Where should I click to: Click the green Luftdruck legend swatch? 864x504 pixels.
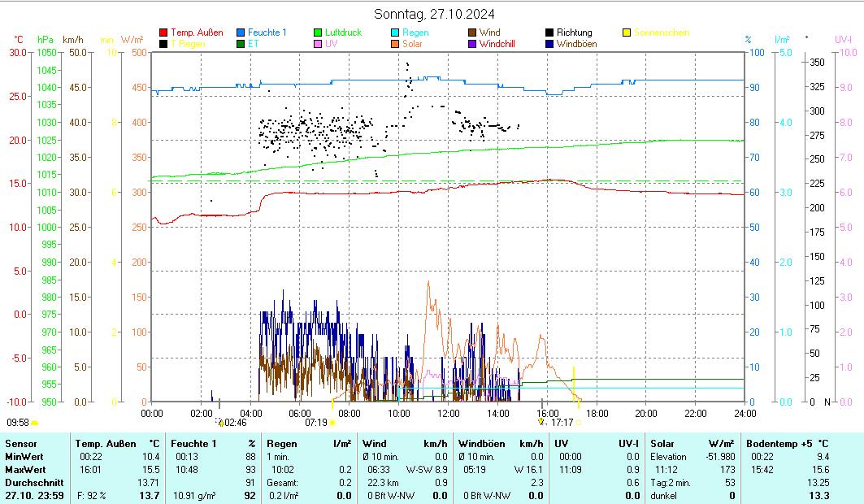click(x=318, y=33)
